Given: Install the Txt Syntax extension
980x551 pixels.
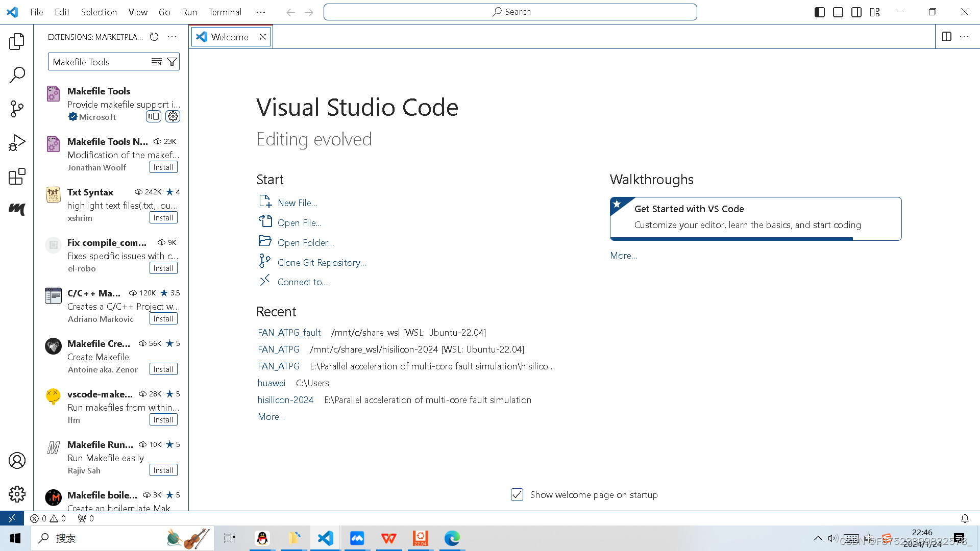Looking at the screenshot, I should 163,217.
